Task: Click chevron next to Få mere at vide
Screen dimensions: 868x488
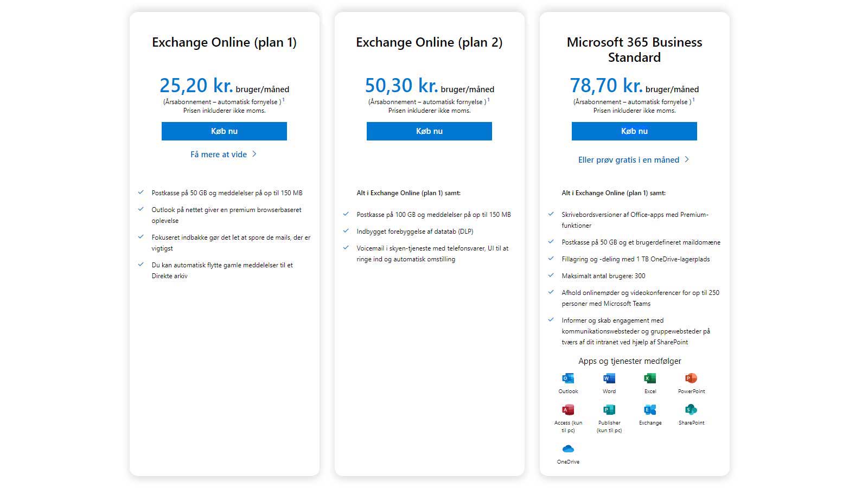Action: click(254, 154)
